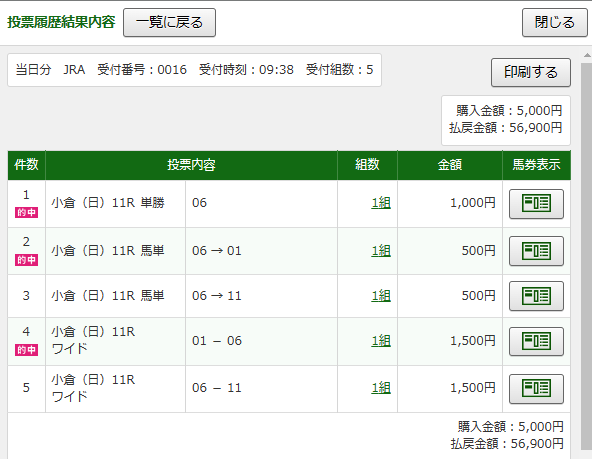Click the 的中 badge in row 1

pyautogui.click(x=26, y=213)
